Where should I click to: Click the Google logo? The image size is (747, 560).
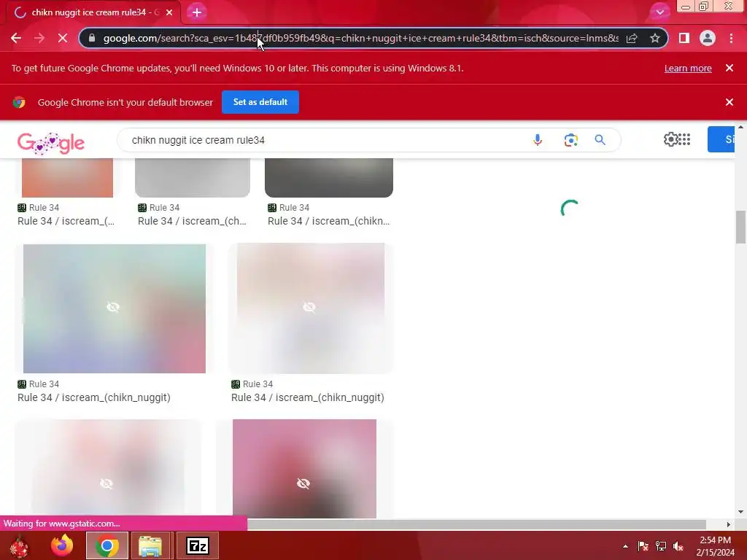pos(51,143)
